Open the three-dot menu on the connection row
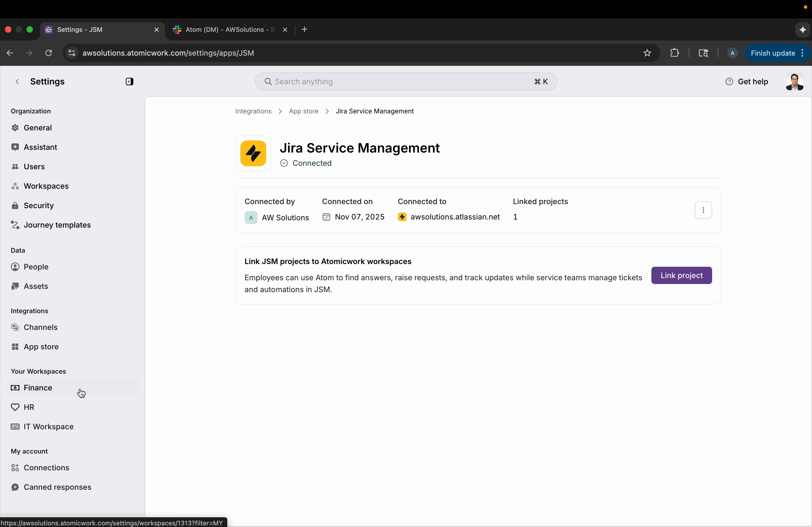 pos(703,210)
